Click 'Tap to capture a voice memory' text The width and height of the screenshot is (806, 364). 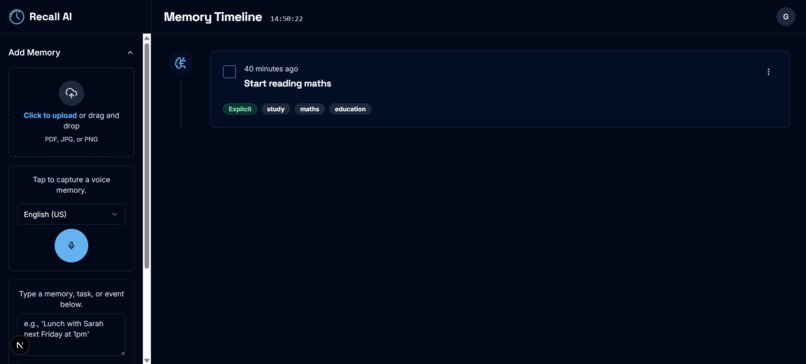coord(71,185)
